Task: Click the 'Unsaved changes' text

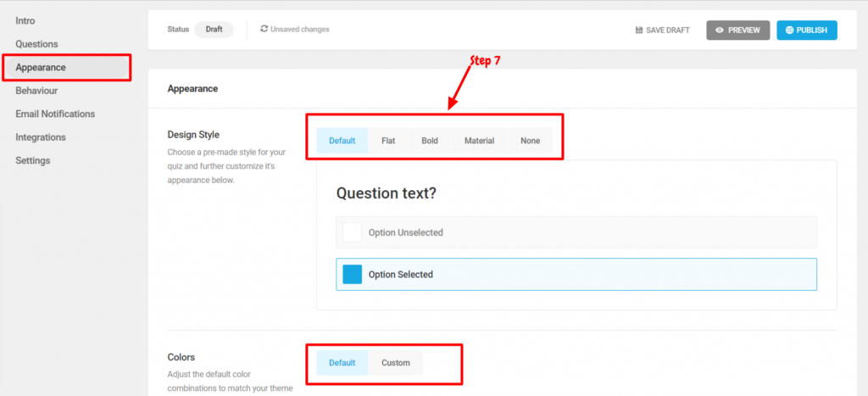Action: click(300, 30)
